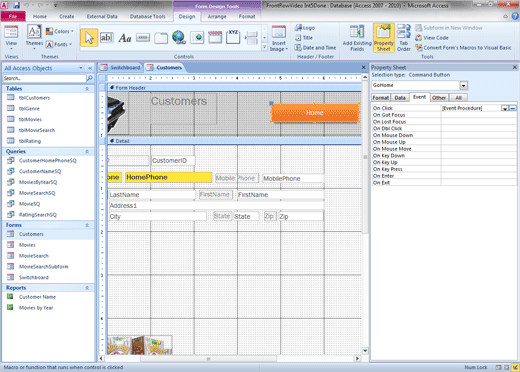Viewport: 520px width, 372px height.
Task: Open the Data tab in Property Sheet
Action: click(400, 98)
